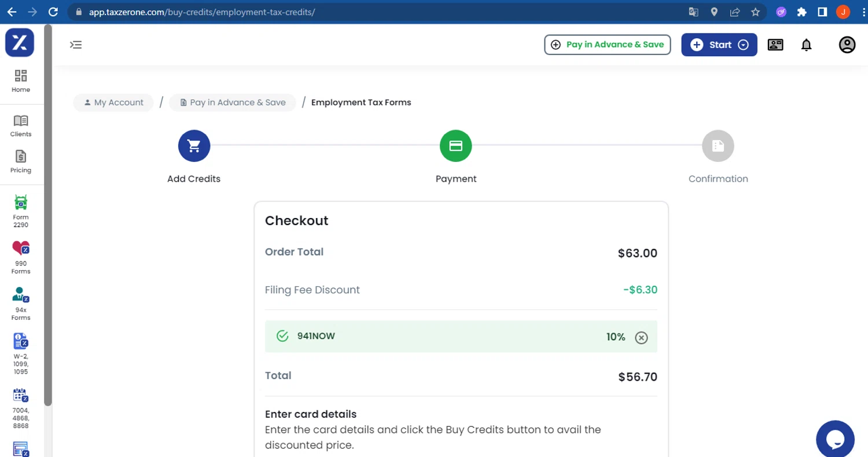The height and width of the screenshot is (457, 868).
Task: Go back in browser history
Action: click(x=12, y=12)
